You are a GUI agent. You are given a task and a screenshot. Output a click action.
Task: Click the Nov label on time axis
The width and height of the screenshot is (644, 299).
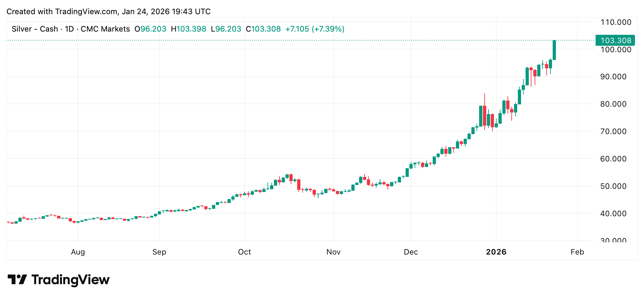pyautogui.click(x=333, y=252)
